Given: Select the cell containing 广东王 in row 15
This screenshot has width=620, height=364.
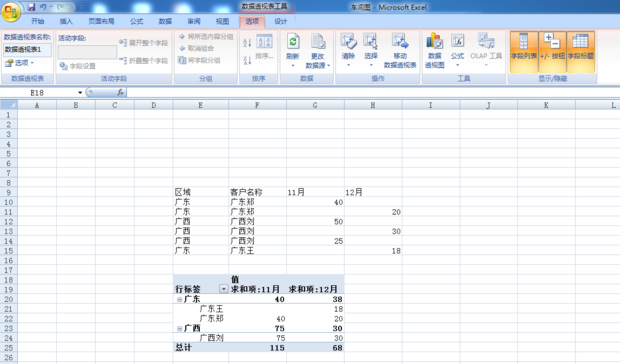Looking at the screenshot, I should pos(257,251).
